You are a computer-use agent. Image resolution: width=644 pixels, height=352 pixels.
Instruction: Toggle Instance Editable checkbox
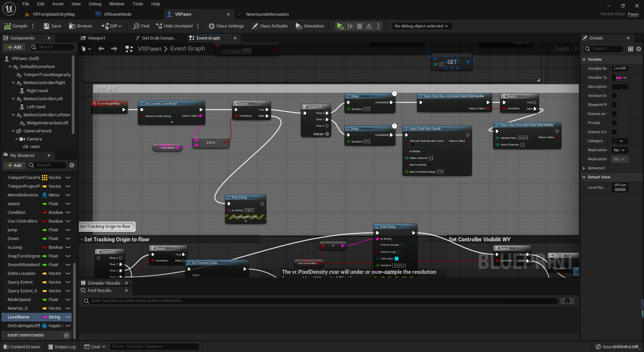point(614,96)
